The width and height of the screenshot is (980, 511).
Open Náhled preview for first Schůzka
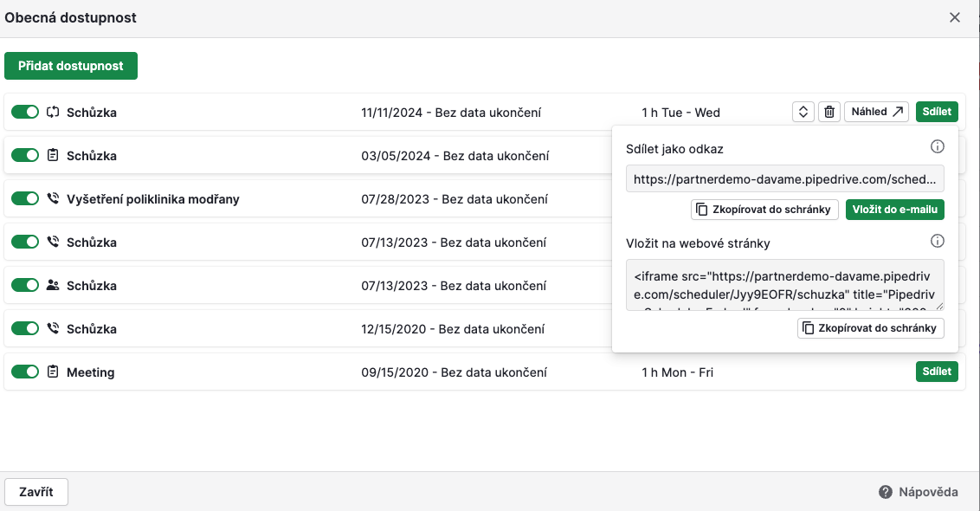(x=876, y=112)
